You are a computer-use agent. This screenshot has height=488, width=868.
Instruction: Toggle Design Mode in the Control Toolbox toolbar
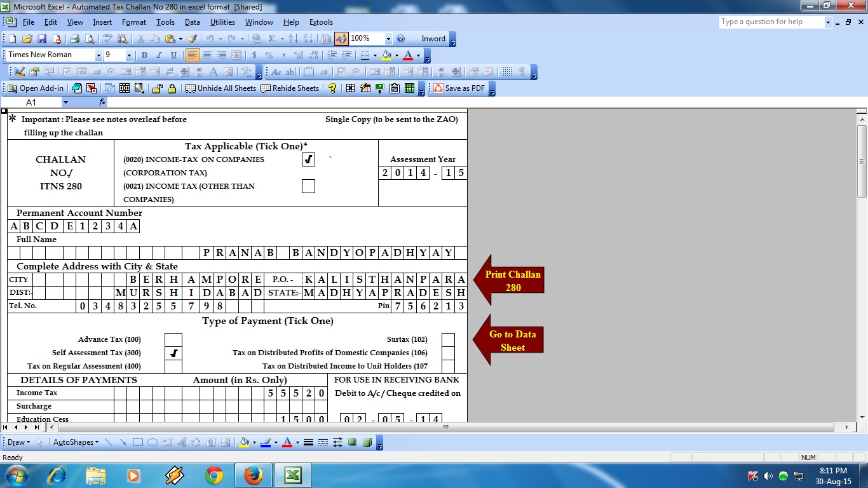pos(19,72)
